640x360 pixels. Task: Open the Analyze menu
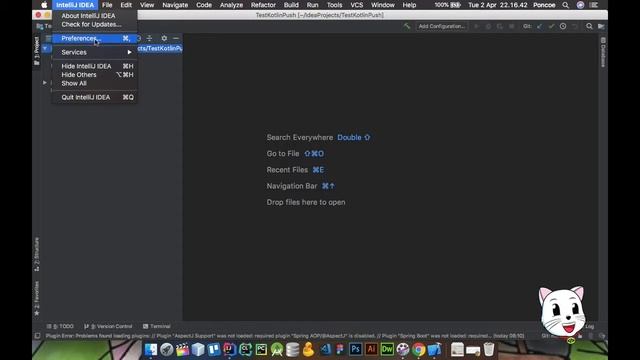click(231, 5)
